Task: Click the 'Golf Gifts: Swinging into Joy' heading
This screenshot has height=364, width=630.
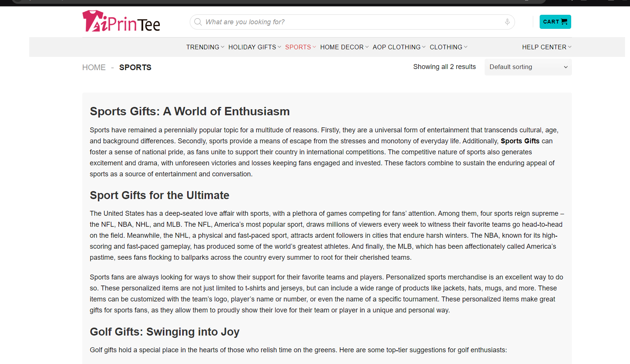Action: (x=165, y=332)
